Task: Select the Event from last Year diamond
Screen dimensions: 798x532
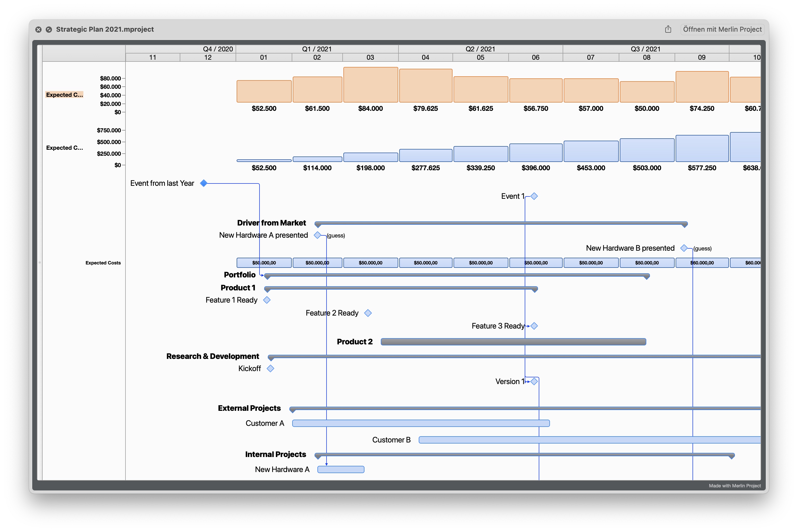Action: (x=203, y=183)
